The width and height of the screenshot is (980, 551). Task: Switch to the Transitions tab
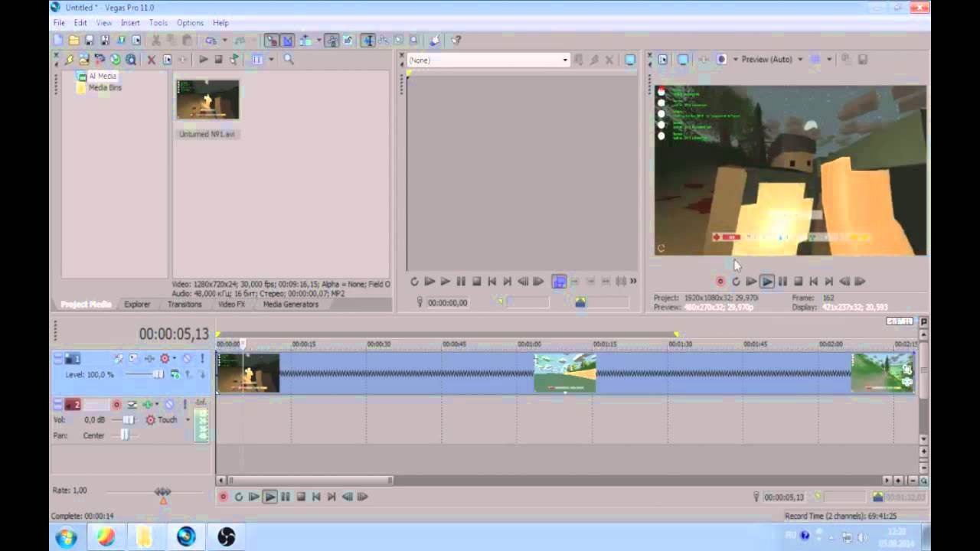[185, 304]
